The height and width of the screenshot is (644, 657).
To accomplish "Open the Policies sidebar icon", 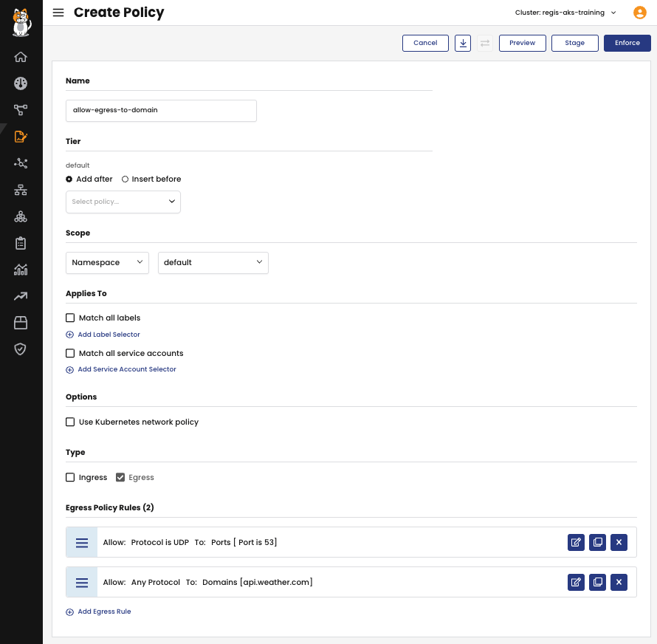I will pos(21,137).
